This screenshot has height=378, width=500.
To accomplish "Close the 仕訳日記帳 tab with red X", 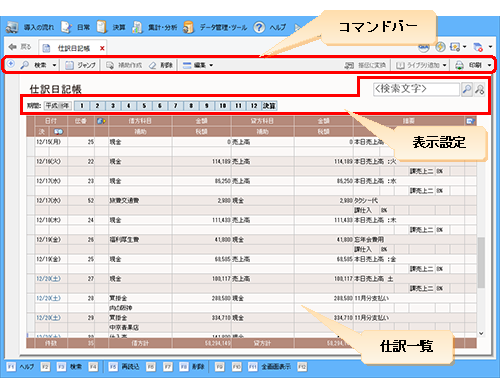I will pyautogui.click(x=102, y=48).
